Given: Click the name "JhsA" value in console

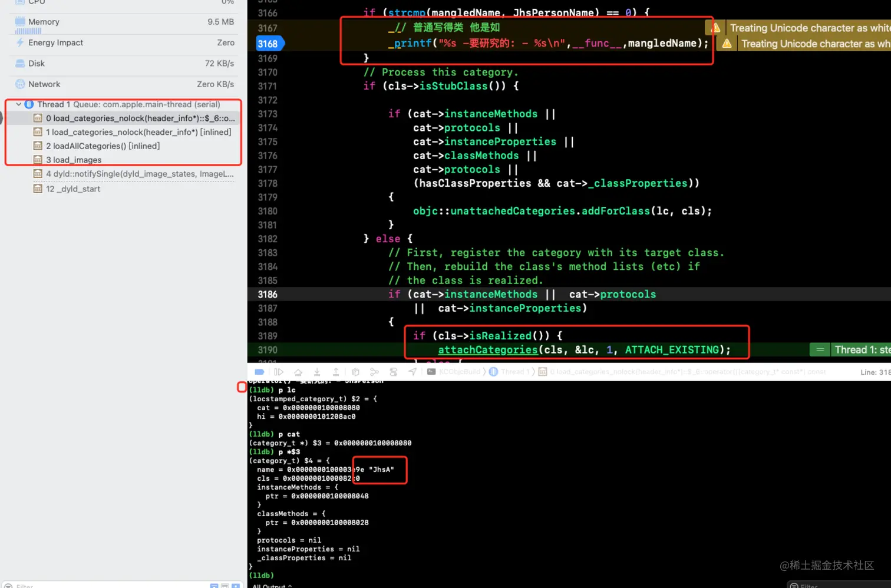Looking at the screenshot, I should point(381,470).
